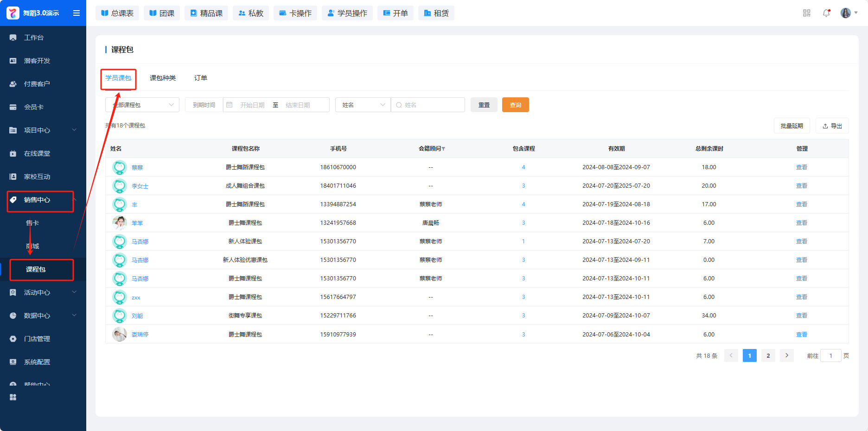Click the 批量延期 button
868x431 pixels.
point(791,126)
